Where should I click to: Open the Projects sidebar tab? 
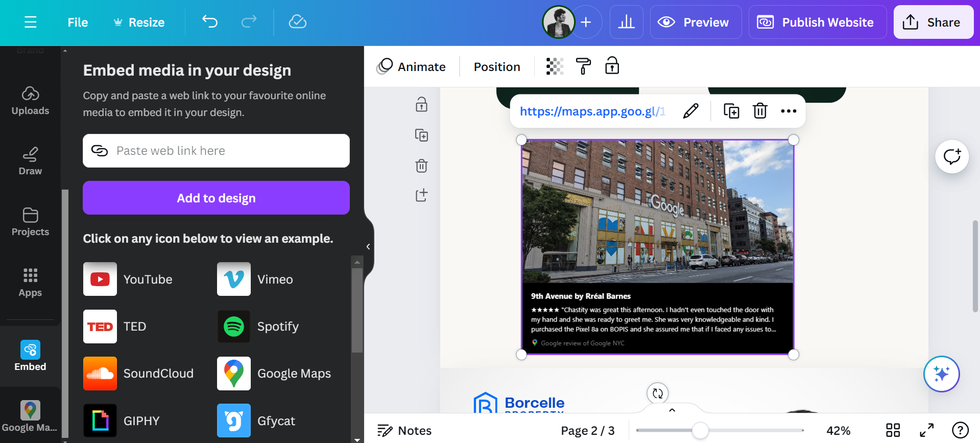(x=30, y=222)
